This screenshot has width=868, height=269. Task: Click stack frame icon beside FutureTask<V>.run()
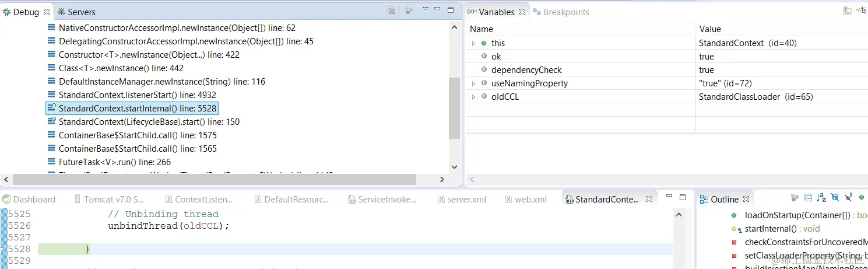pos(51,162)
